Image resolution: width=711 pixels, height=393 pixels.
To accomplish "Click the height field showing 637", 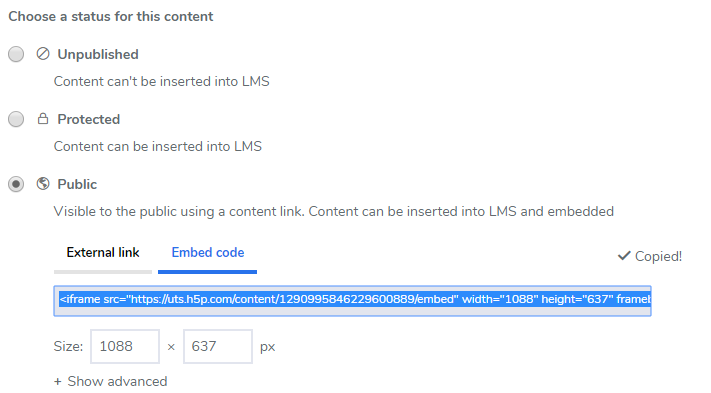I will click(x=218, y=346).
